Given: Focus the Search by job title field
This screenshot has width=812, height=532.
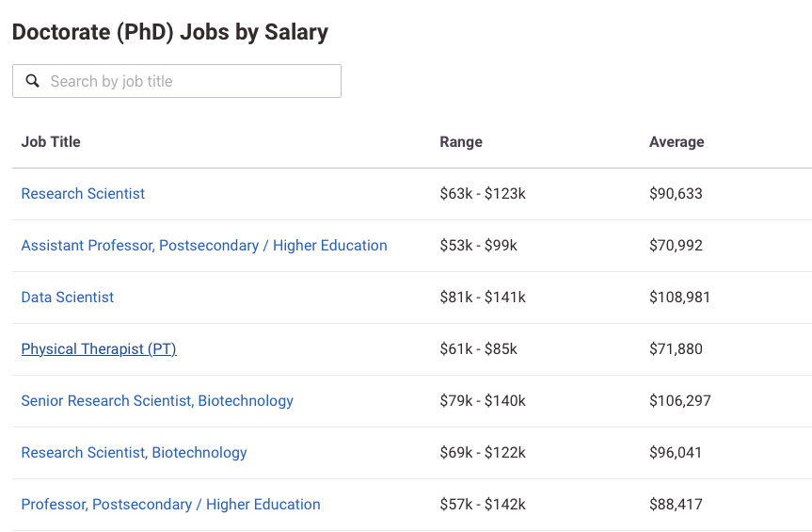Looking at the screenshot, I should 188,81.
